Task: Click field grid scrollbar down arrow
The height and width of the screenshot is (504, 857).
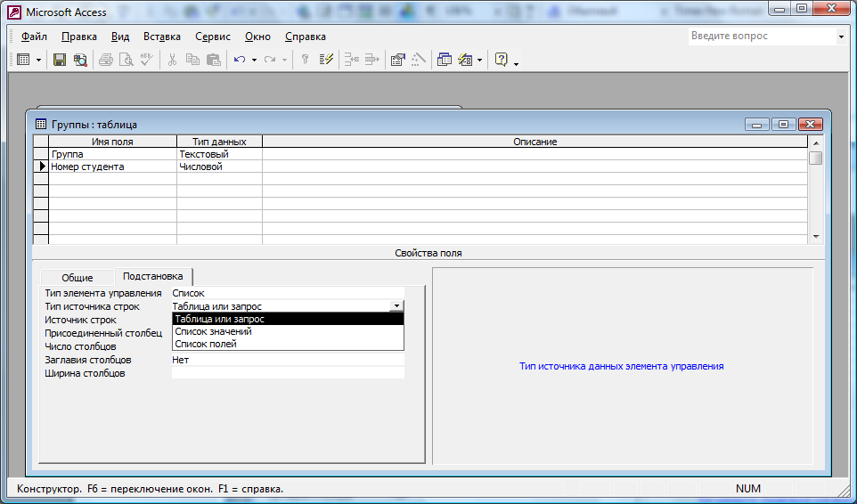Action: pyautogui.click(x=816, y=237)
